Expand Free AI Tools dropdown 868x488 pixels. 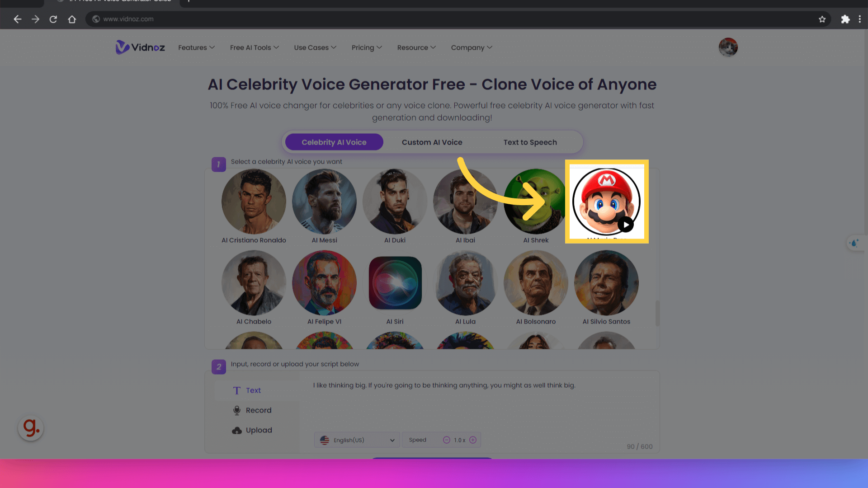255,47
